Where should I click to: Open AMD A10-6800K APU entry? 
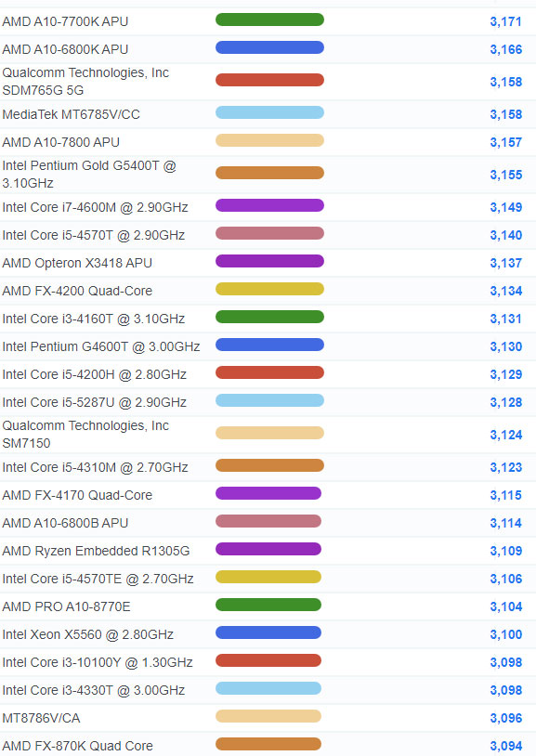[65, 49]
